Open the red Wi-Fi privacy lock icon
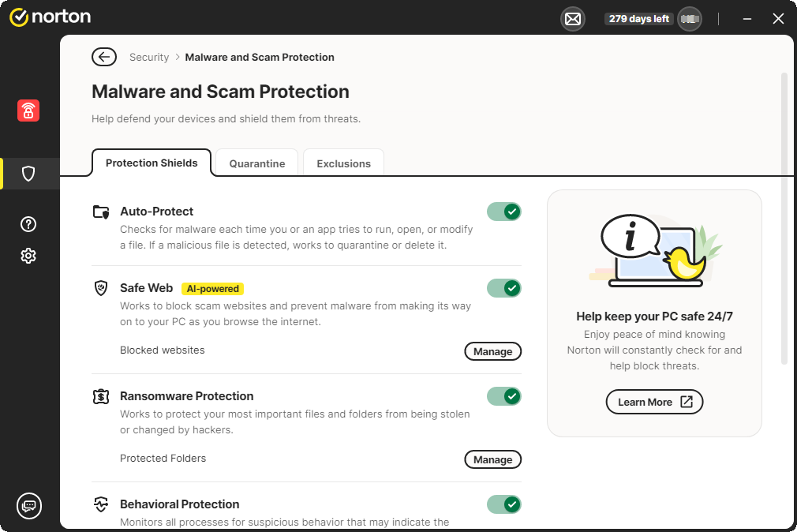797x532 pixels. click(x=28, y=111)
